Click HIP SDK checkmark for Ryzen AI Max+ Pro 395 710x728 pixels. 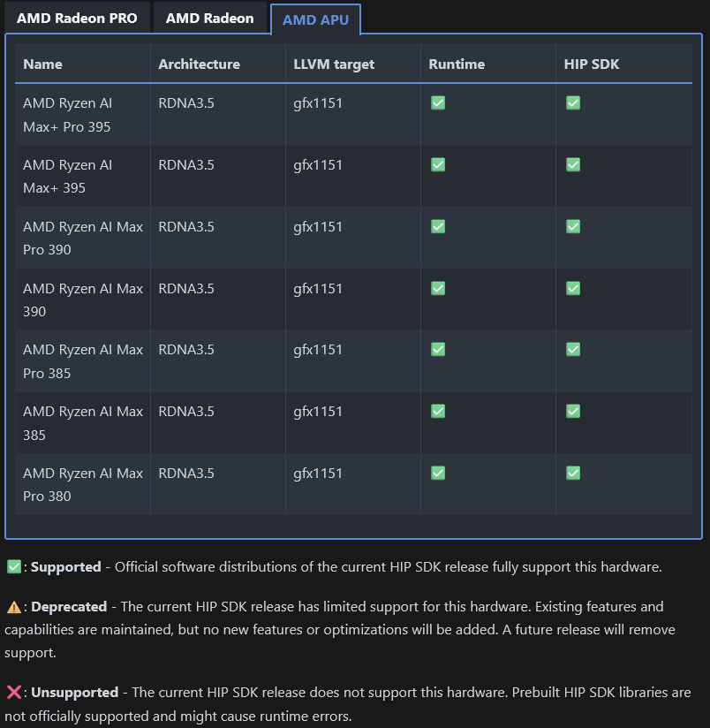tap(573, 102)
